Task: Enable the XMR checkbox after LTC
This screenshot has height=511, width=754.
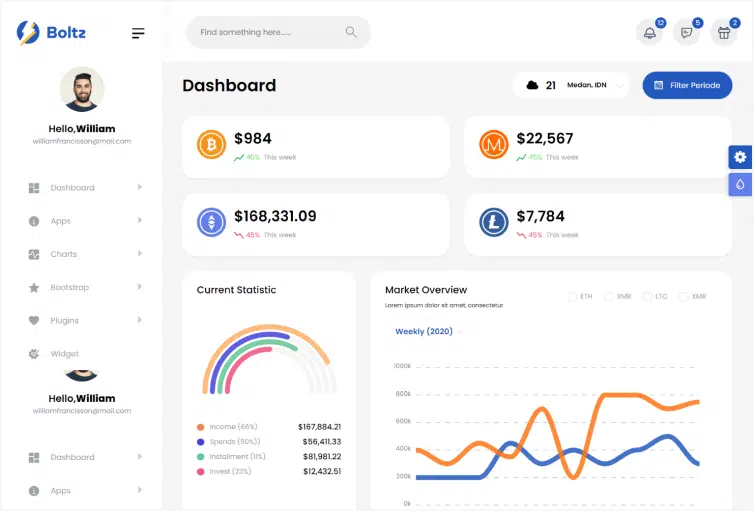Action: pos(683,297)
